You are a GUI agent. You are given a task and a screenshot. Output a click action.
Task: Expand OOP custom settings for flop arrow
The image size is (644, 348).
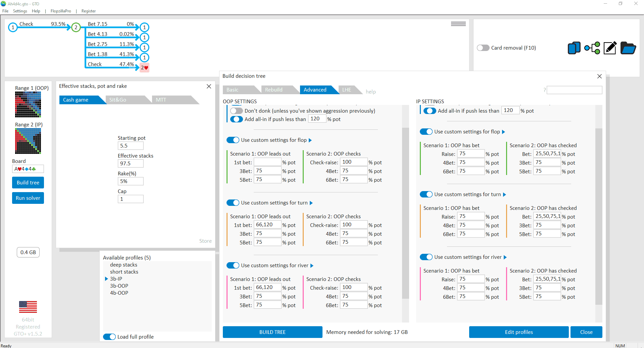[x=310, y=140]
